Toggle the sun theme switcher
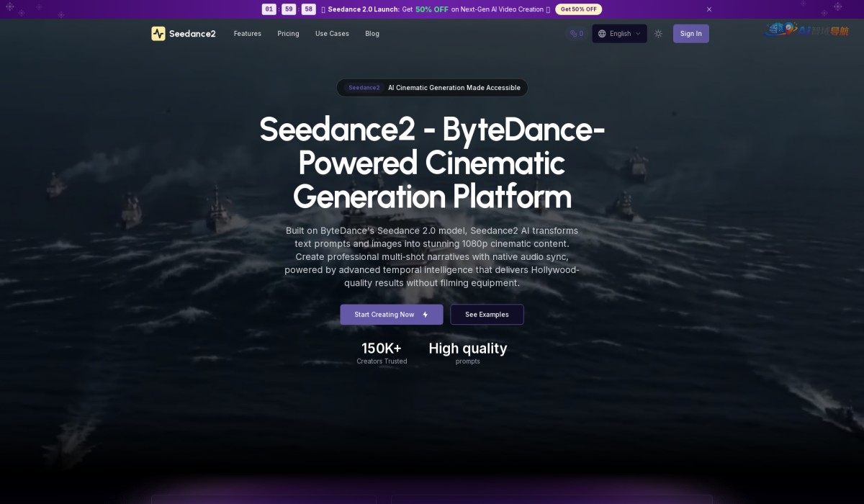Image resolution: width=864 pixels, height=504 pixels. (657, 33)
